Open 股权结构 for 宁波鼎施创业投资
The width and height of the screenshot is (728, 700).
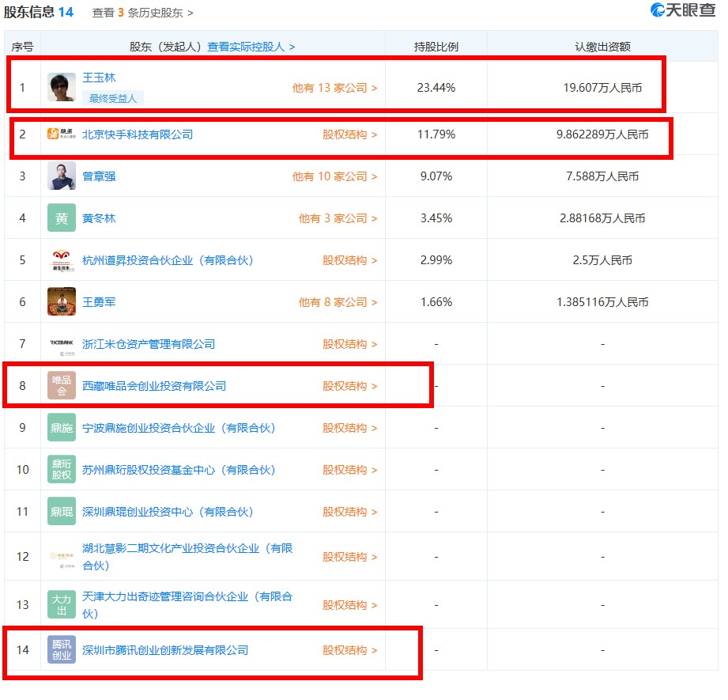[349, 428]
